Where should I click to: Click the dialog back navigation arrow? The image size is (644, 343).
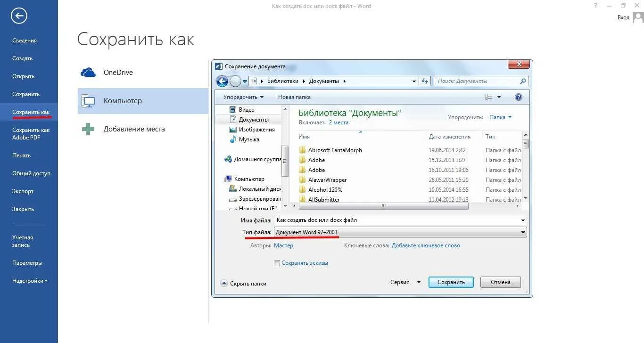(222, 81)
